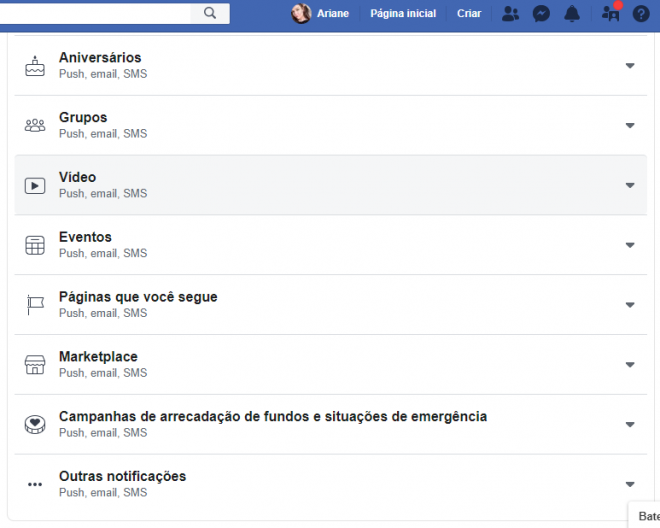Open the notifications bell

pos(572,14)
